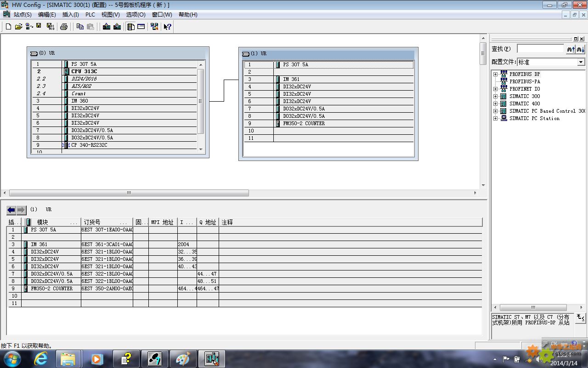Click the Open Online station icon
The width and height of the screenshot is (588, 368).
(x=29, y=27)
